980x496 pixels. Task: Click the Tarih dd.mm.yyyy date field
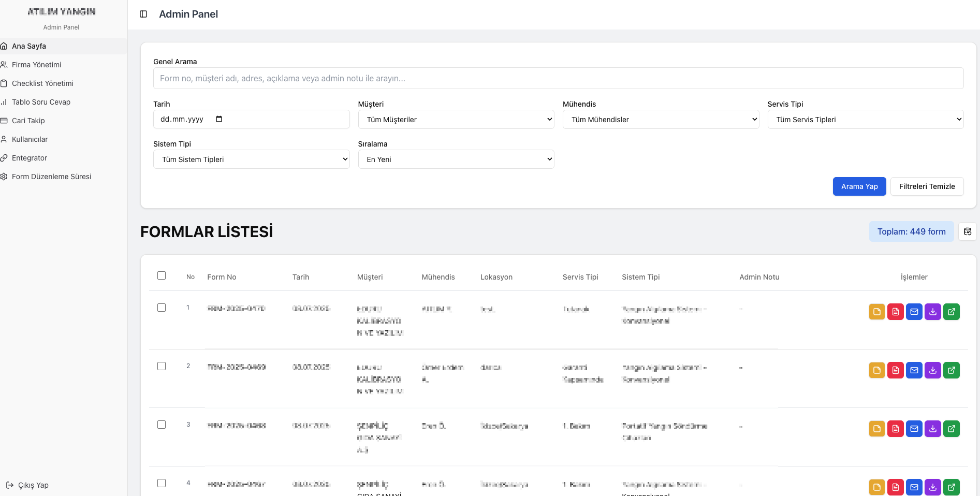tap(251, 119)
